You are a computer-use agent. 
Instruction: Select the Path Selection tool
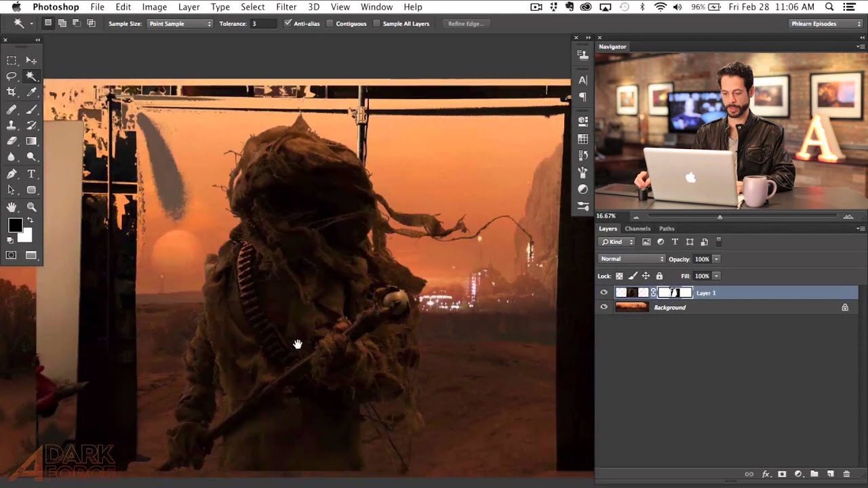point(12,190)
